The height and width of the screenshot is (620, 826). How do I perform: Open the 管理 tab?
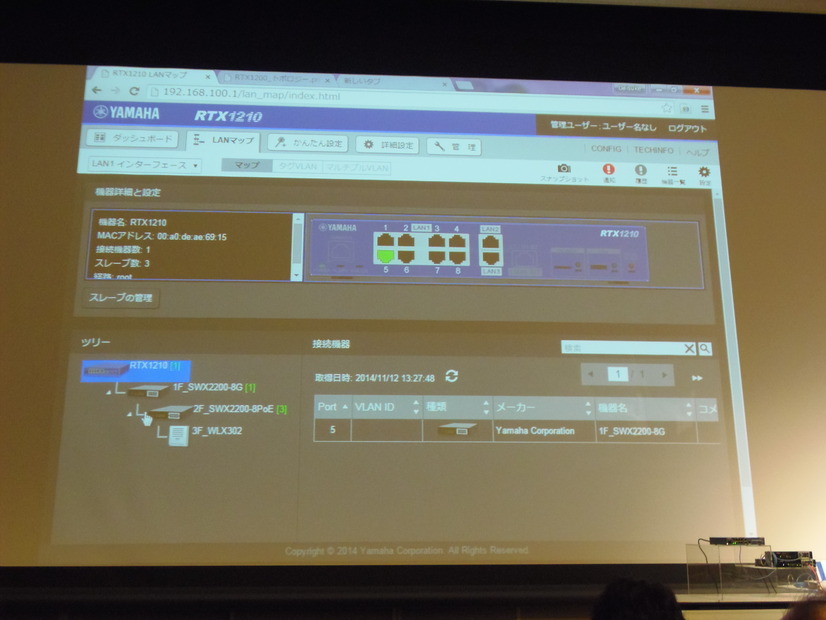454,147
